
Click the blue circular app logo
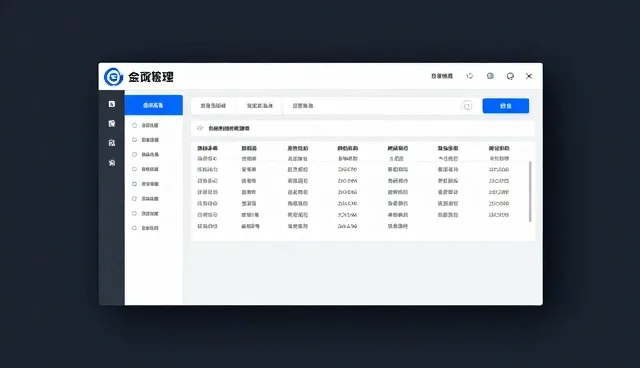113,77
